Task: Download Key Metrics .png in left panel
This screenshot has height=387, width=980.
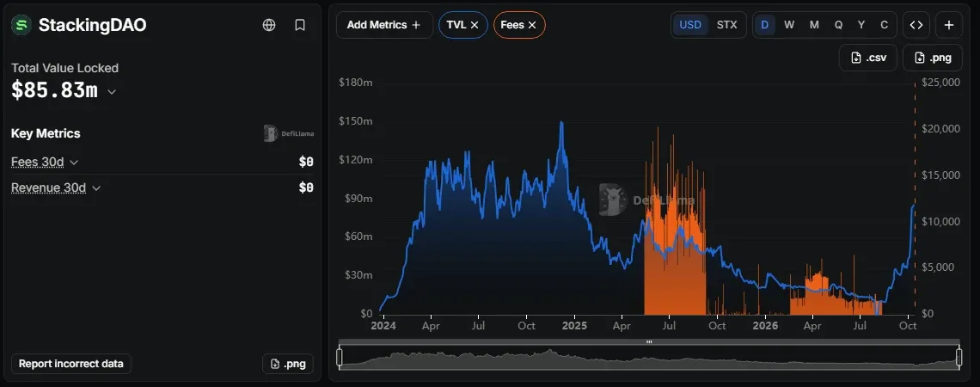Action: coord(288,364)
